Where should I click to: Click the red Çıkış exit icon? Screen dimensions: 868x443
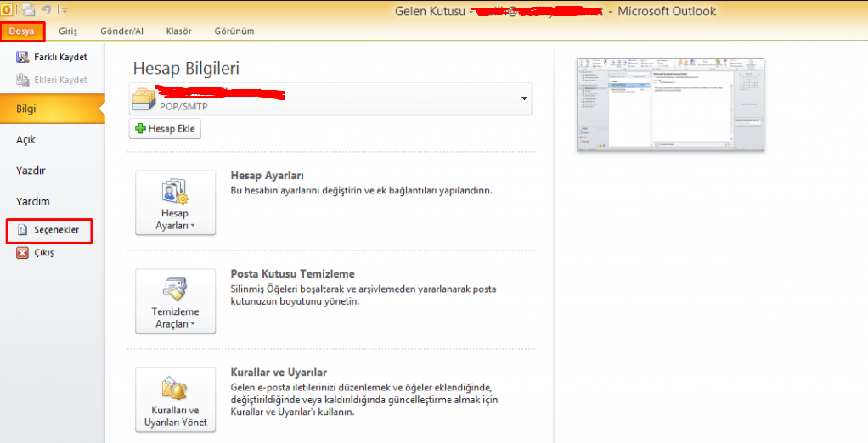(x=22, y=253)
